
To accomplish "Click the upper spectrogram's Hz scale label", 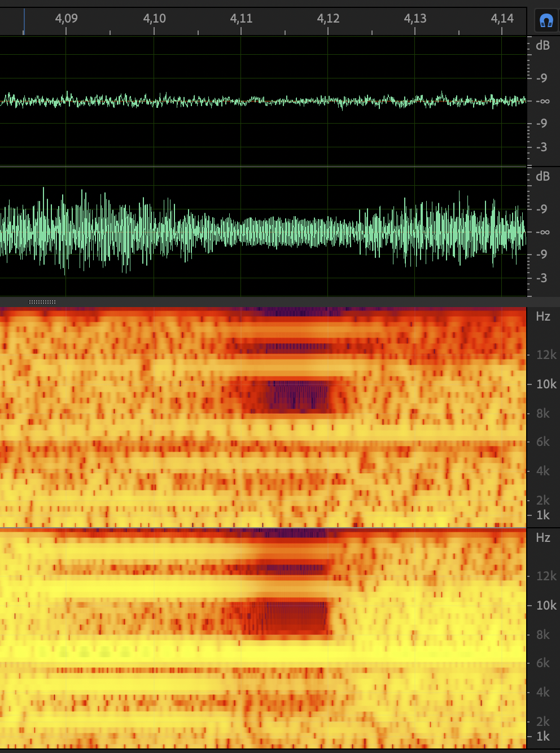I will 543,317.
